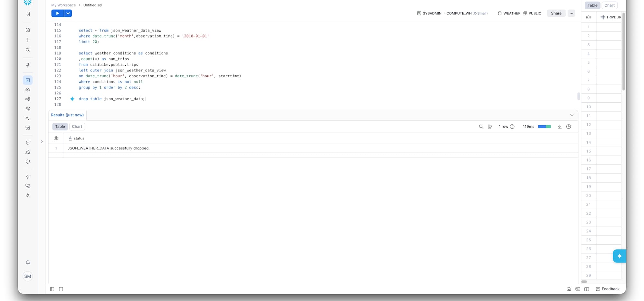This screenshot has width=644, height=301.
Task: Show row count info icon
Action: 512,127
